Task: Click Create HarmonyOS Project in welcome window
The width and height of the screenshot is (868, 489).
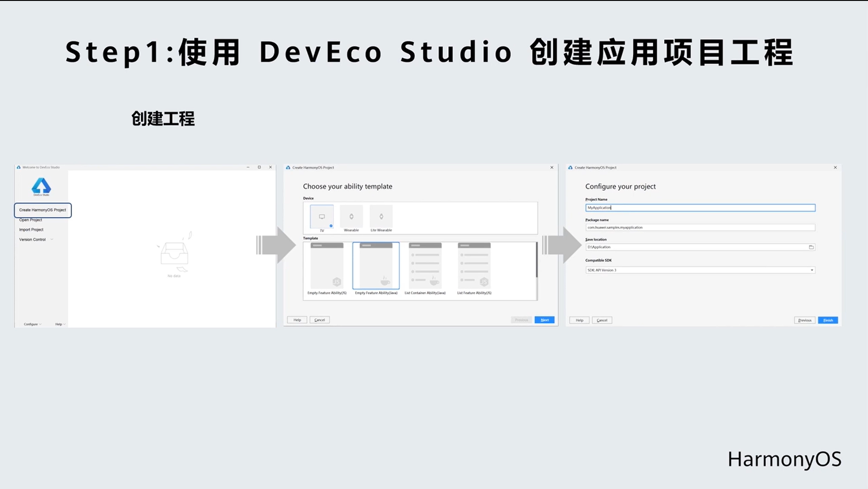Action: [43, 210]
